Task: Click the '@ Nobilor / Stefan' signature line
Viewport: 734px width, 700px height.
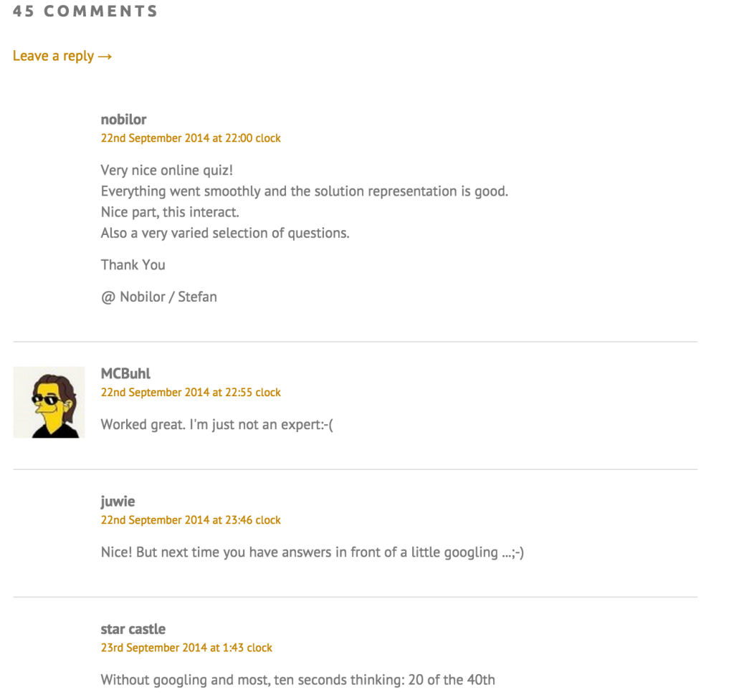Action: click(x=158, y=297)
